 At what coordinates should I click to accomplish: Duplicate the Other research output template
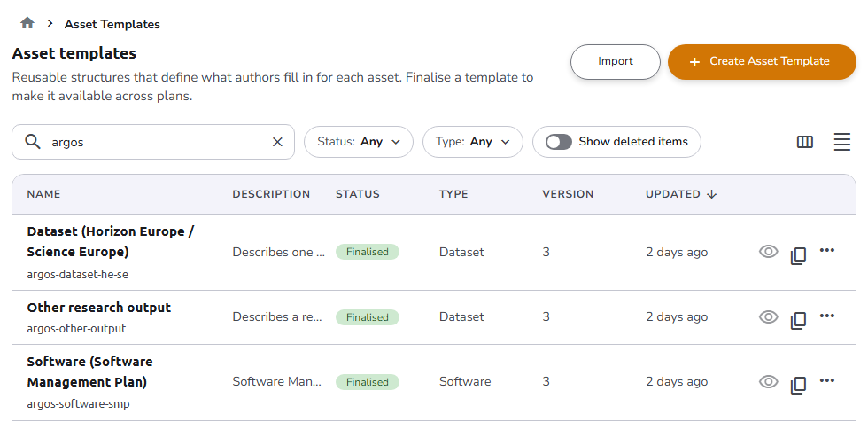click(798, 320)
